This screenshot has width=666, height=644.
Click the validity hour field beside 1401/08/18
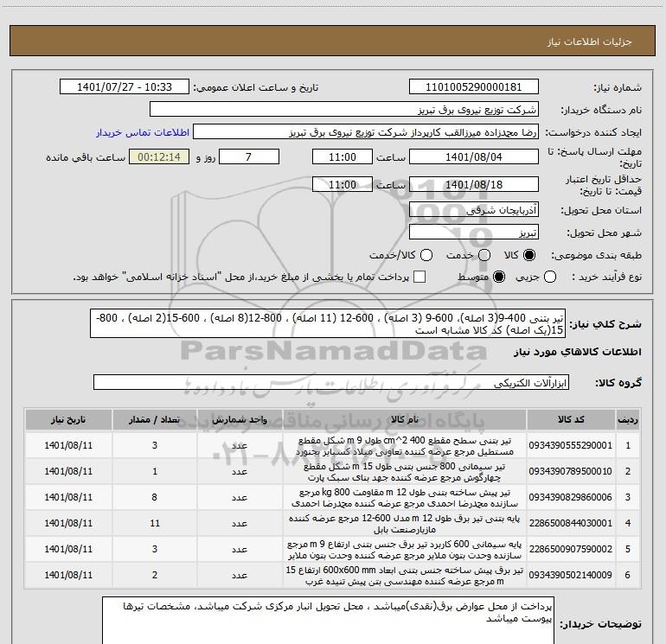pos(343,184)
